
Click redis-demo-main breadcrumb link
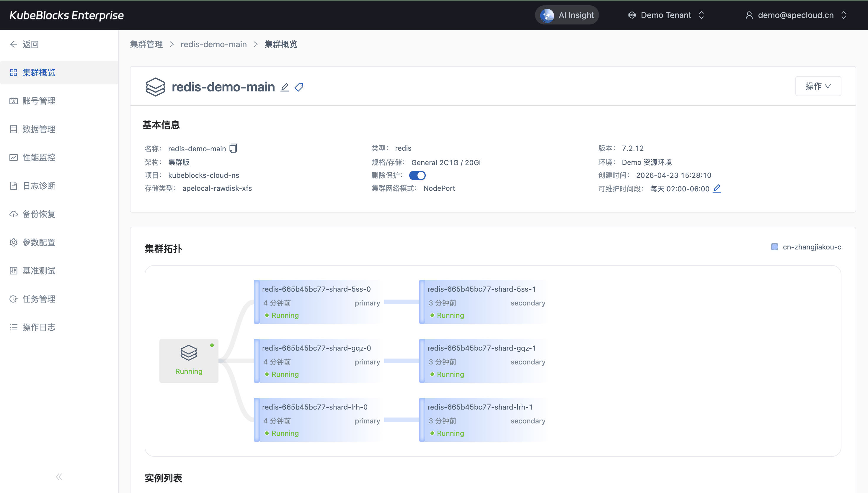point(213,44)
